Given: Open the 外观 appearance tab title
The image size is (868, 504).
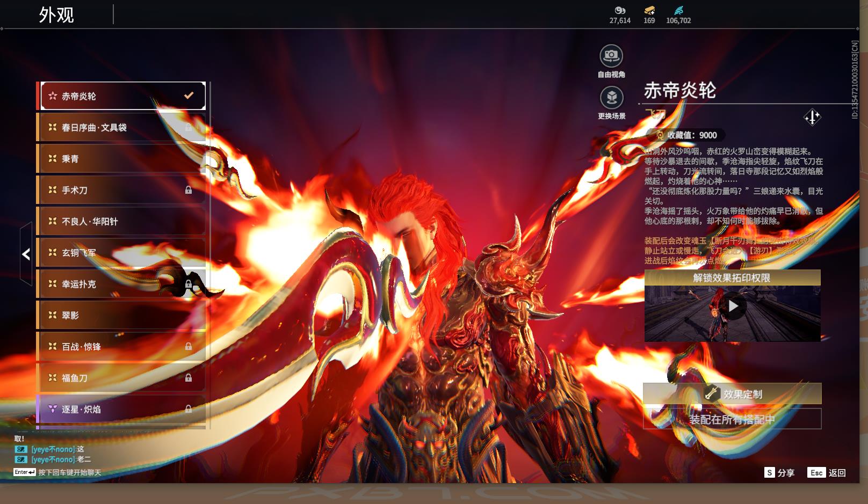Looking at the screenshot, I should pos(56,15).
